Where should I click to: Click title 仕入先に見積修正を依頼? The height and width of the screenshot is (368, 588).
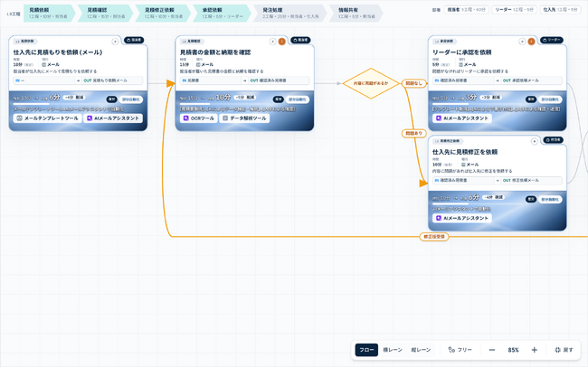[x=465, y=152]
